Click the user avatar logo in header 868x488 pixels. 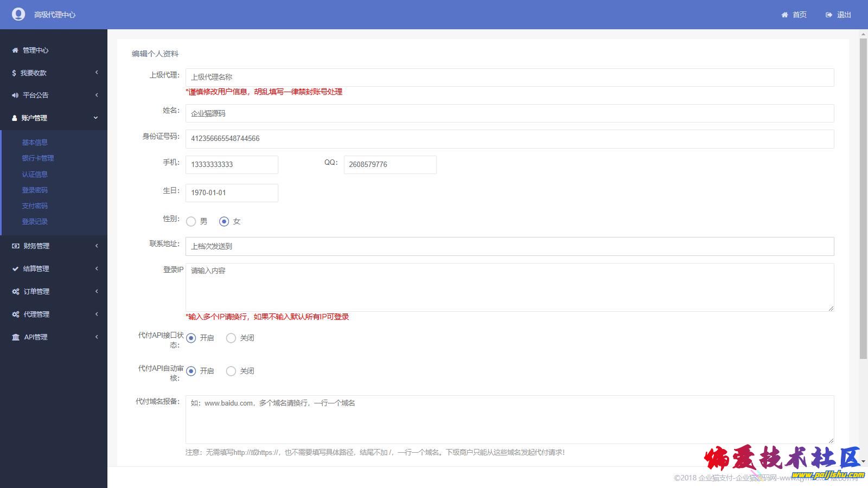tap(18, 14)
